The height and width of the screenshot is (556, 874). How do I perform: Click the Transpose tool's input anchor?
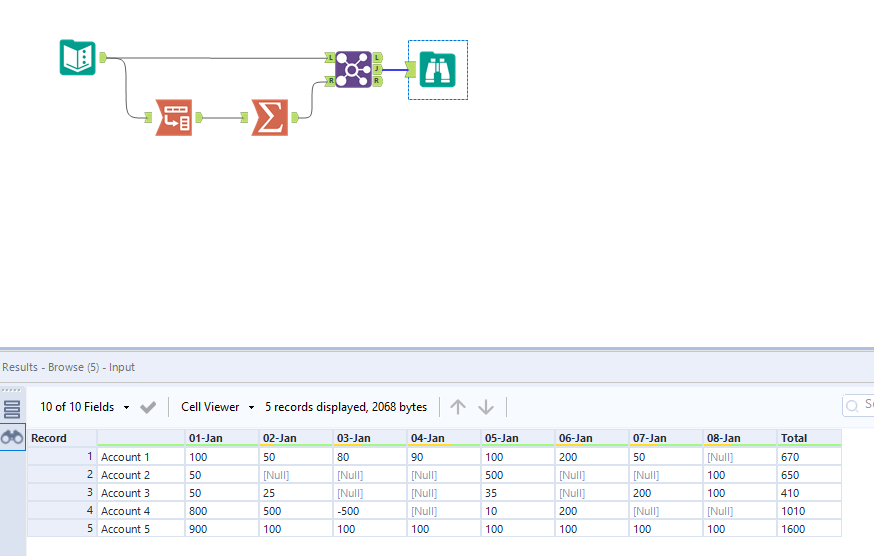tap(148, 117)
